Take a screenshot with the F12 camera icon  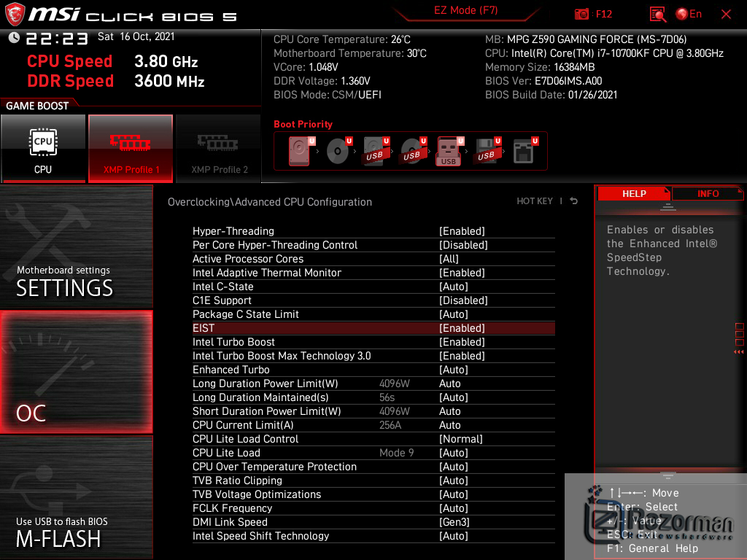(581, 15)
